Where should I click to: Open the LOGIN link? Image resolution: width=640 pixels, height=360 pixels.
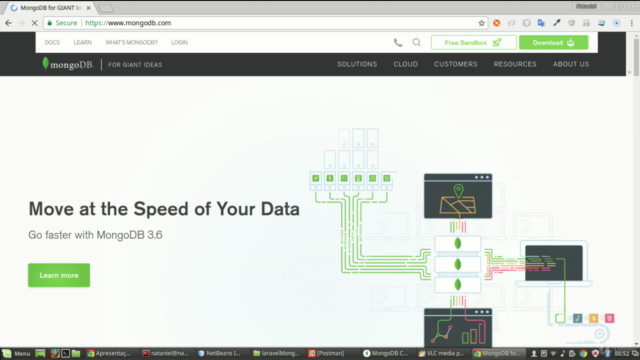pos(179,42)
